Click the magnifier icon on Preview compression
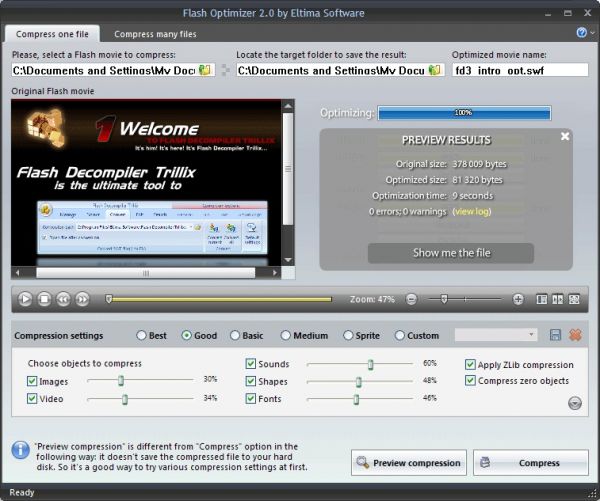 (362, 462)
